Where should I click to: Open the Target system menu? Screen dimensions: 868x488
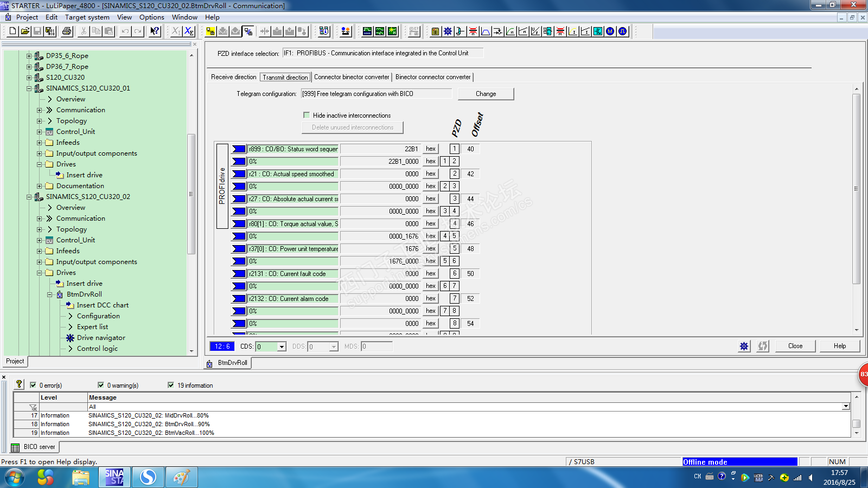pos(87,17)
